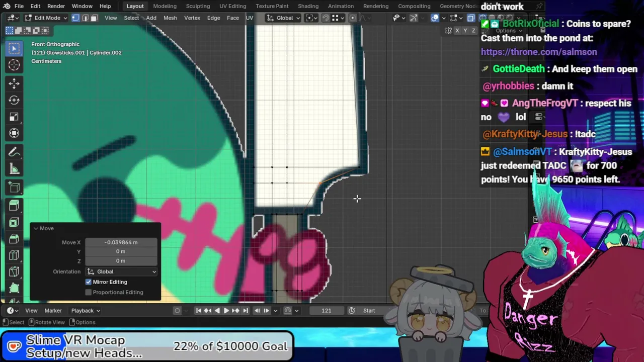Click the current frame field showing 121
The image size is (644, 362).
coord(327,311)
